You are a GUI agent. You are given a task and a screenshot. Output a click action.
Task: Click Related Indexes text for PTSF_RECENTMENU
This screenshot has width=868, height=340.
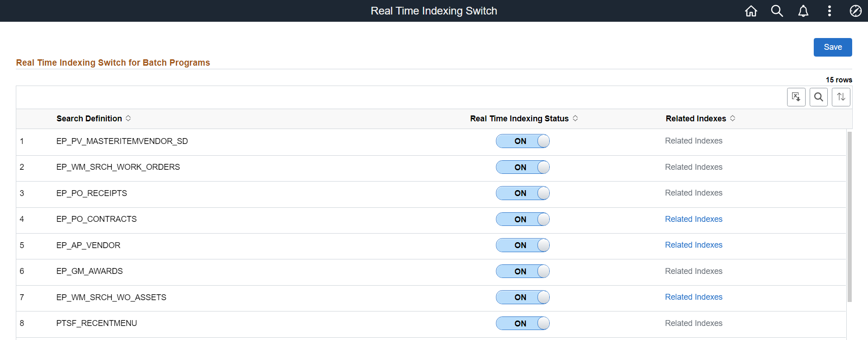pos(693,323)
